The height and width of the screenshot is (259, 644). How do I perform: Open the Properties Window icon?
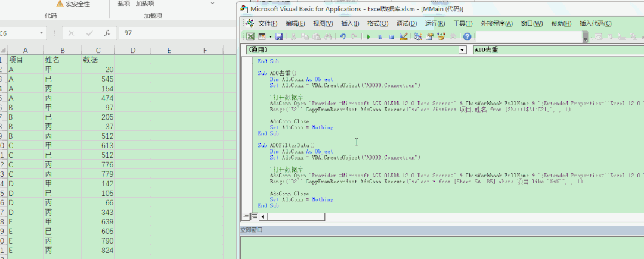point(429,37)
